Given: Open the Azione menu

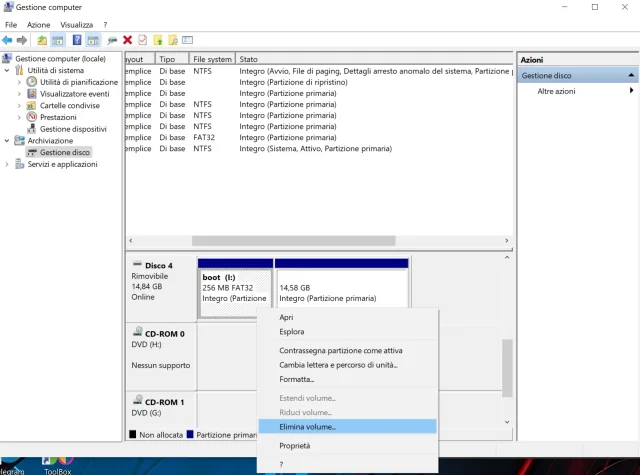Looking at the screenshot, I should pos(38,24).
